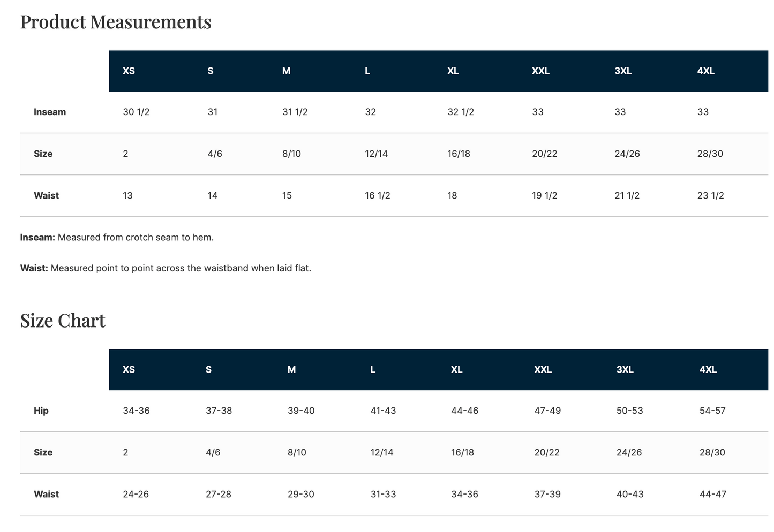Click the Size Chart heading

click(x=63, y=321)
